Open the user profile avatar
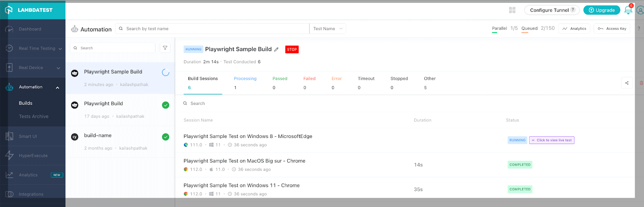644x207 pixels. point(640,10)
